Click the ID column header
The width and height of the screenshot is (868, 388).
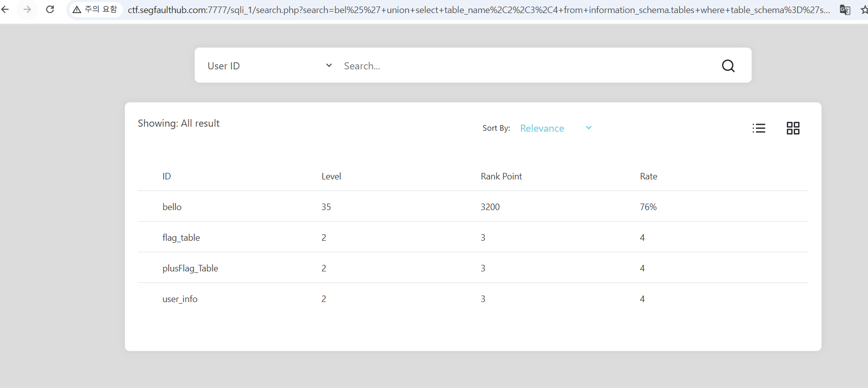pos(167,176)
